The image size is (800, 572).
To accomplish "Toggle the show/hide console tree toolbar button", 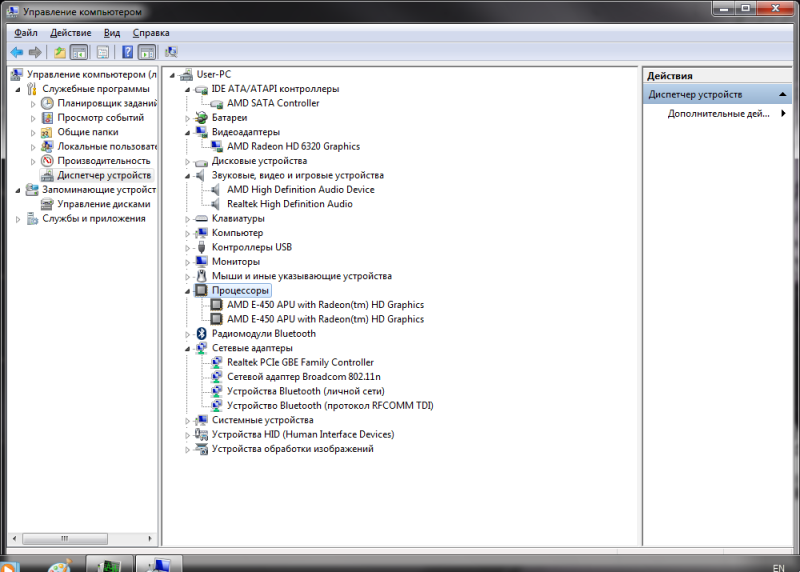I will [79, 52].
